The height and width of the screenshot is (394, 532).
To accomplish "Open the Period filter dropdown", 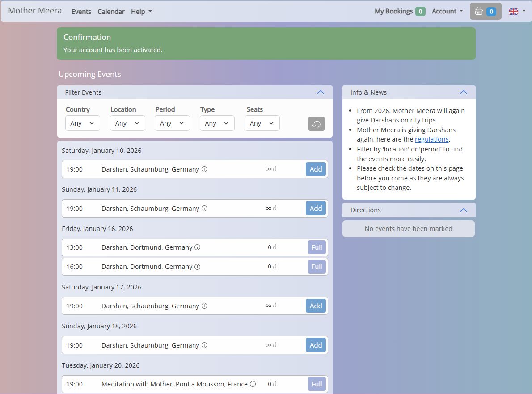I will coord(172,123).
